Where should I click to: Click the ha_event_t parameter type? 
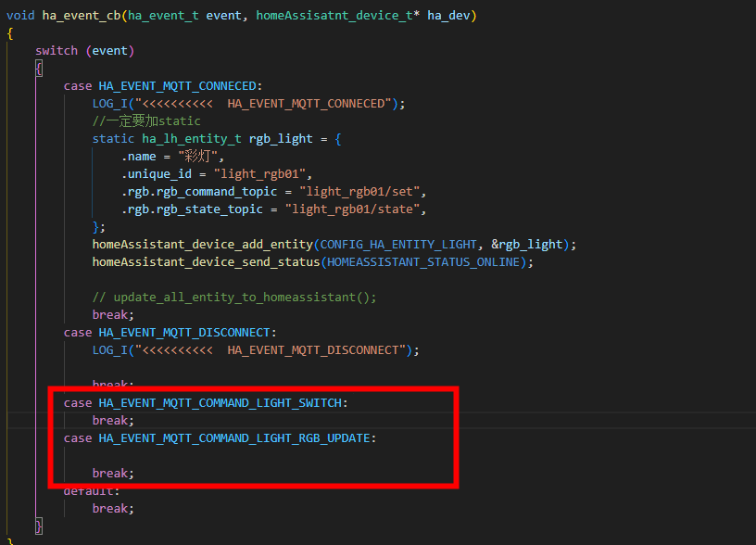click(163, 16)
